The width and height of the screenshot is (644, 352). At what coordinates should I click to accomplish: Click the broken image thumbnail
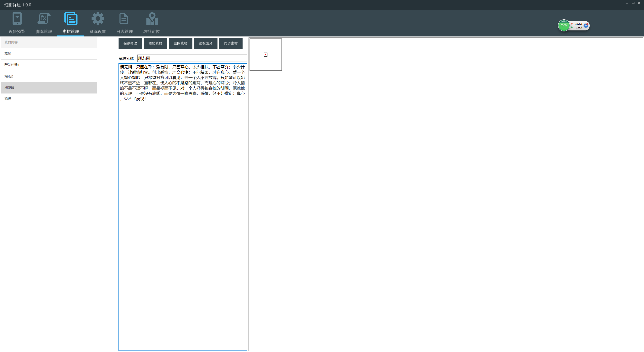[x=265, y=55]
